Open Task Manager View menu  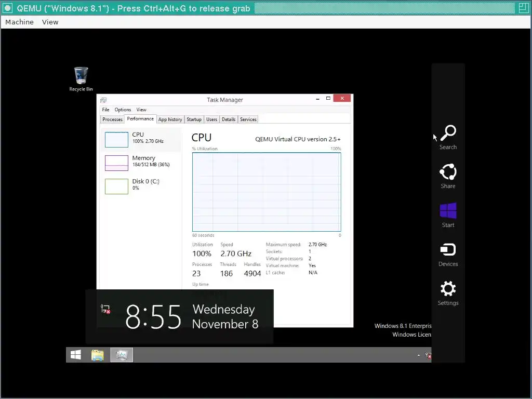[x=141, y=110]
